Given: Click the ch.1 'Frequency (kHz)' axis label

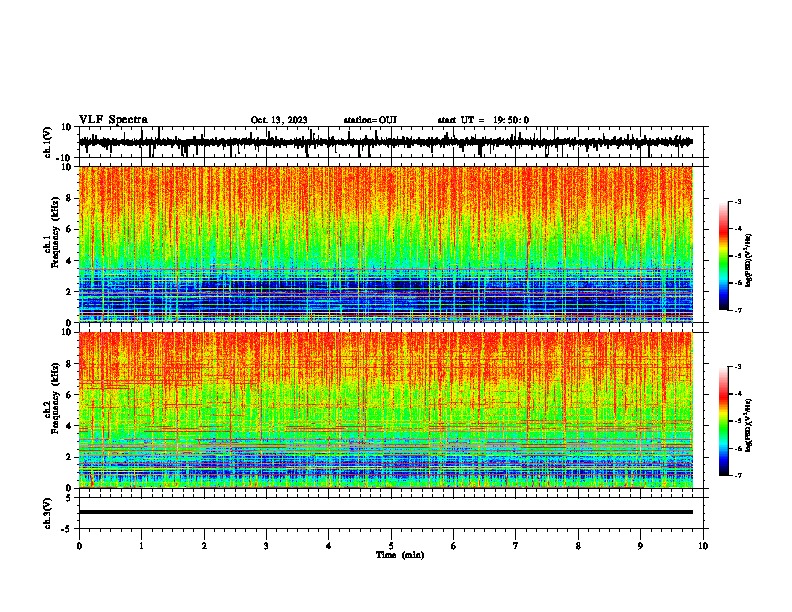Looking at the screenshot, I should pos(55,232).
